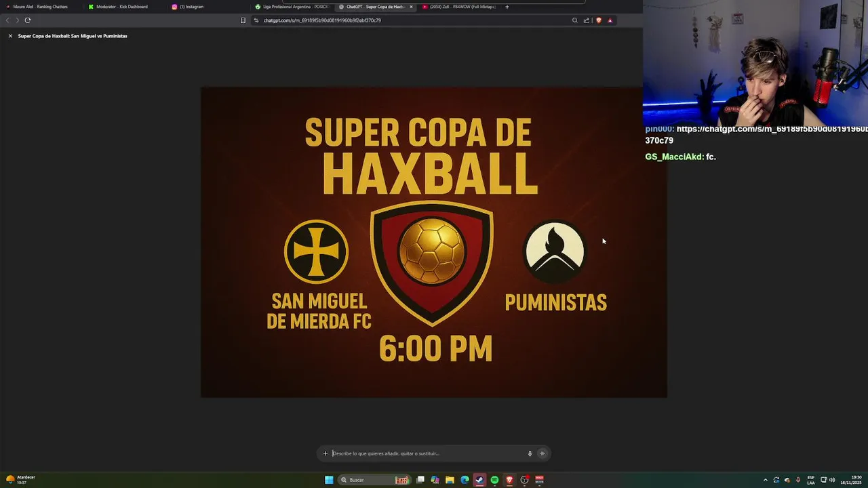868x488 pixels.
Task: Switch to Moderator - Kick Dashboard tab
Action: (122, 7)
